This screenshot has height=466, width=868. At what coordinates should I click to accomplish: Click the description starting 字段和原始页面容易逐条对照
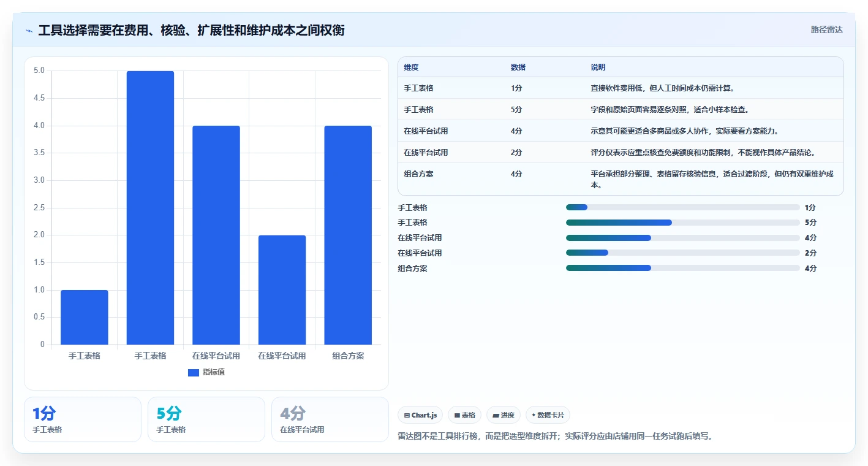[670, 110]
